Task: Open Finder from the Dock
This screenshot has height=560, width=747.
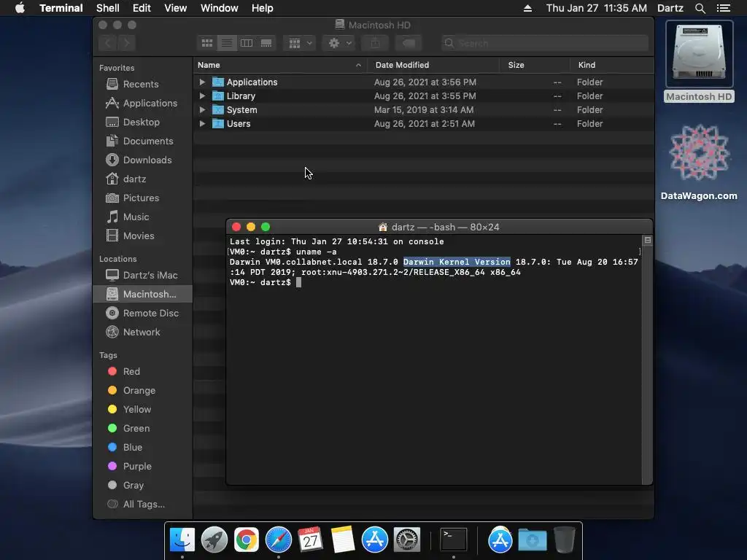Action: [182, 540]
